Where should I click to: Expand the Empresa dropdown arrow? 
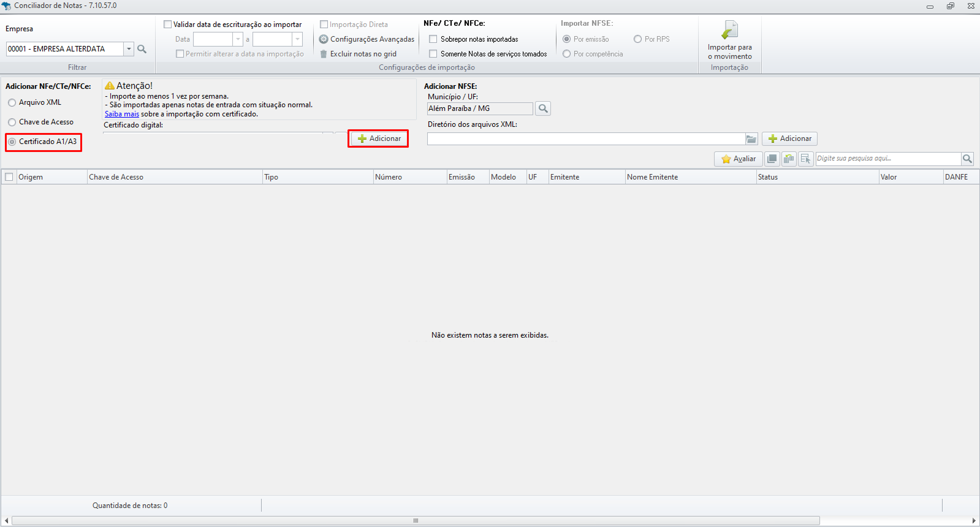[x=129, y=49]
